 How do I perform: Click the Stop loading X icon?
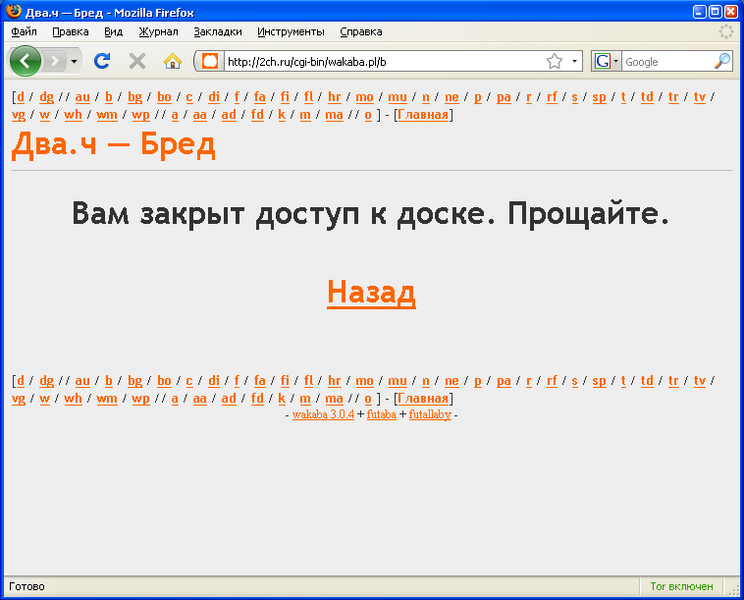pyautogui.click(x=137, y=61)
